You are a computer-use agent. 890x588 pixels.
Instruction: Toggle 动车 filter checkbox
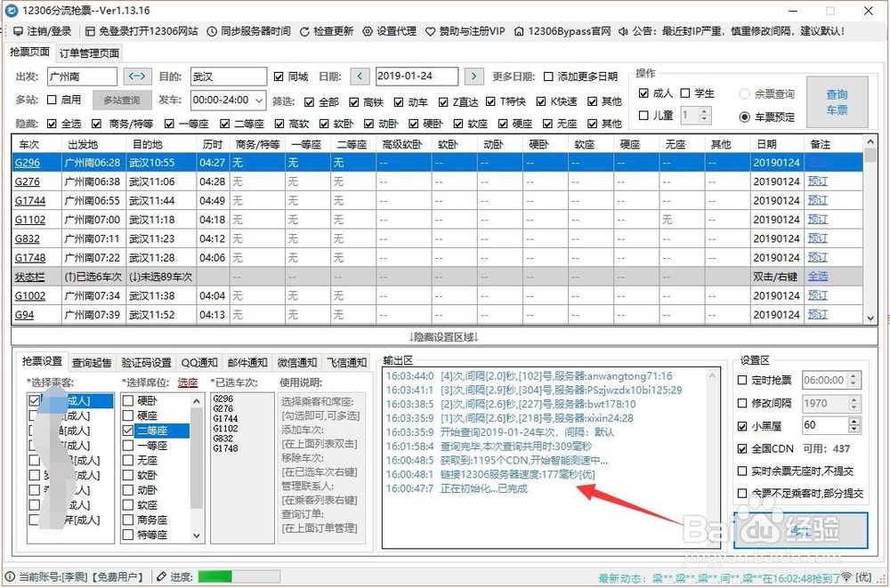399,102
